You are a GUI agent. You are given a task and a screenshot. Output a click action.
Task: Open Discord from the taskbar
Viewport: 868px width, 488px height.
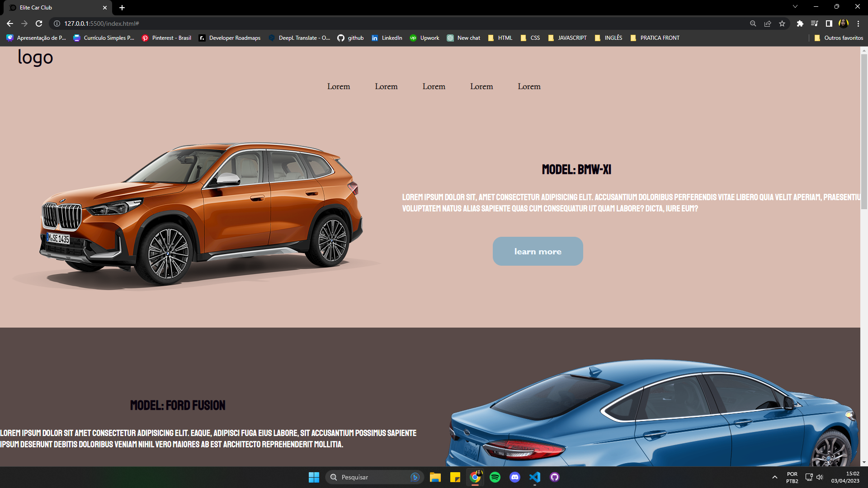click(x=515, y=477)
